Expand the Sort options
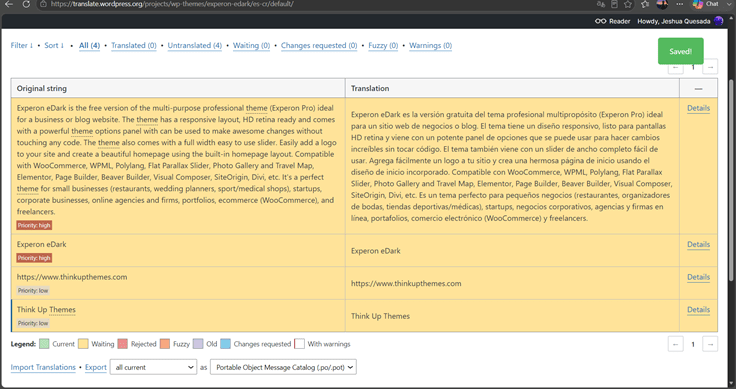This screenshot has width=736, height=389. point(54,46)
